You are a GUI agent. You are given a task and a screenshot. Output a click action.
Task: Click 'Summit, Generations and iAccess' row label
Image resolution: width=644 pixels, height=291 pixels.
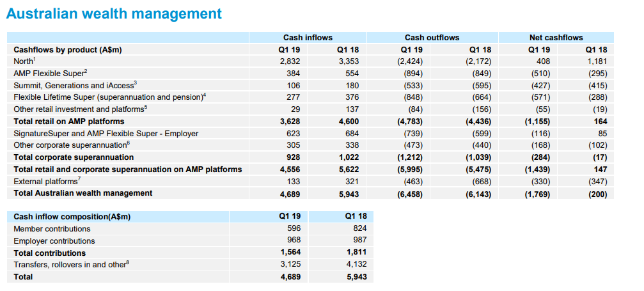pyautogui.click(x=75, y=86)
